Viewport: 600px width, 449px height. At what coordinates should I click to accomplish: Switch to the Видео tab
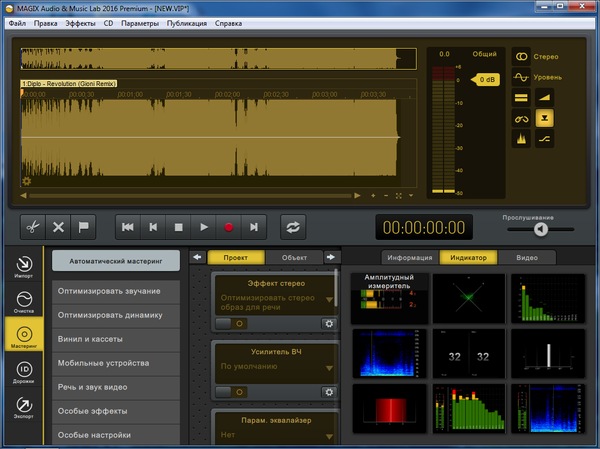[526, 257]
